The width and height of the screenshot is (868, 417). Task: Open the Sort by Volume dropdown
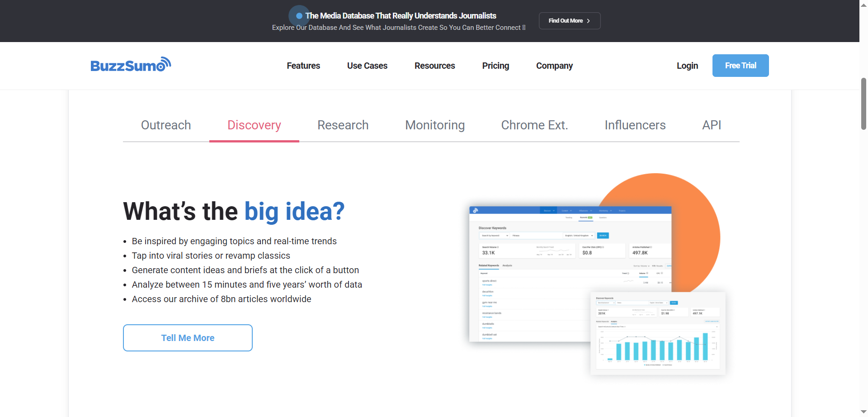[x=641, y=266]
